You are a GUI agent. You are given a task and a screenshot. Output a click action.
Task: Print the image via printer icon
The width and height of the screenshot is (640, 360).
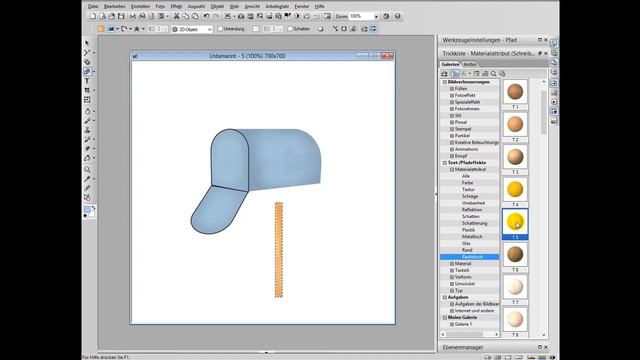pyautogui.click(x=133, y=16)
